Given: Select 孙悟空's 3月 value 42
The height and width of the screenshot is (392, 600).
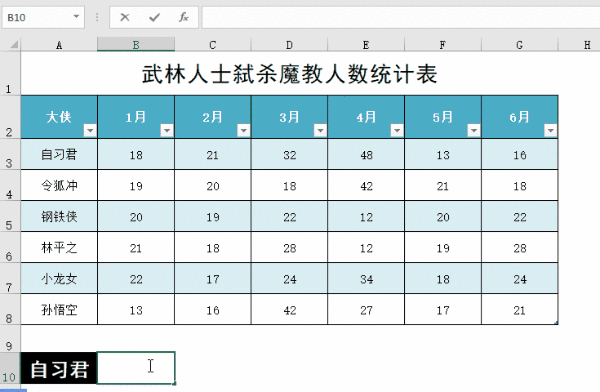Looking at the screenshot, I should (289, 309).
